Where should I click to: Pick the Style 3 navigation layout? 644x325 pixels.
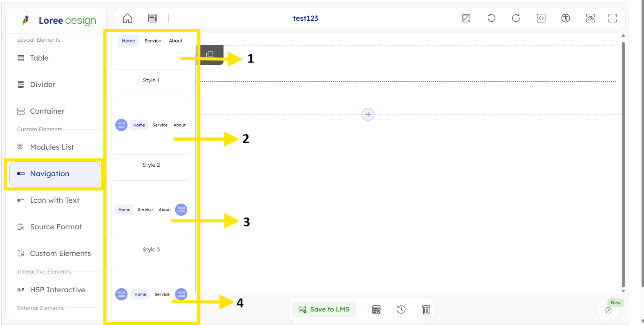(151, 210)
